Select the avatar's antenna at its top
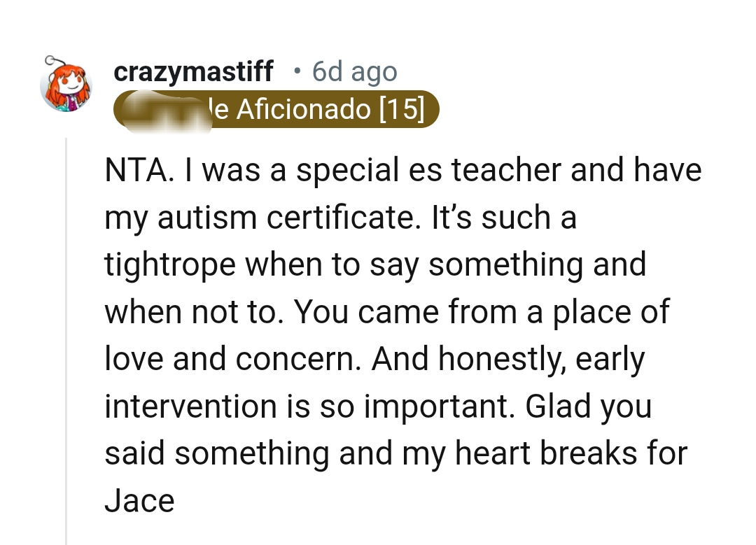Viewport: 756px width, 545px height. click(x=49, y=59)
